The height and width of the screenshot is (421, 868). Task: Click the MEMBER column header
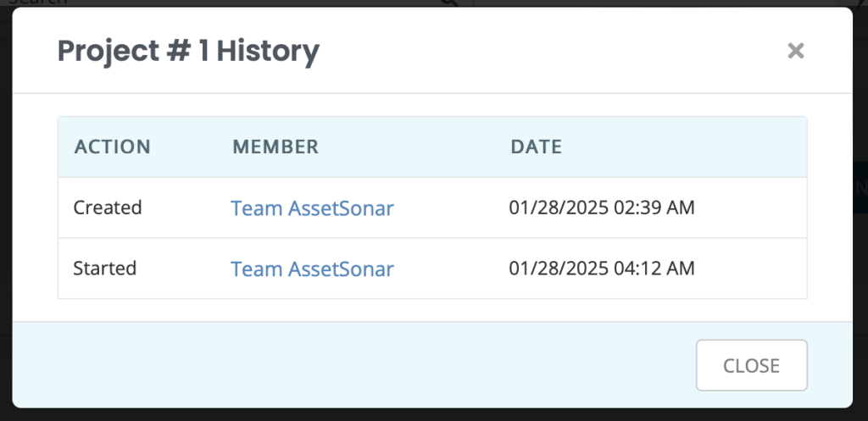(275, 147)
